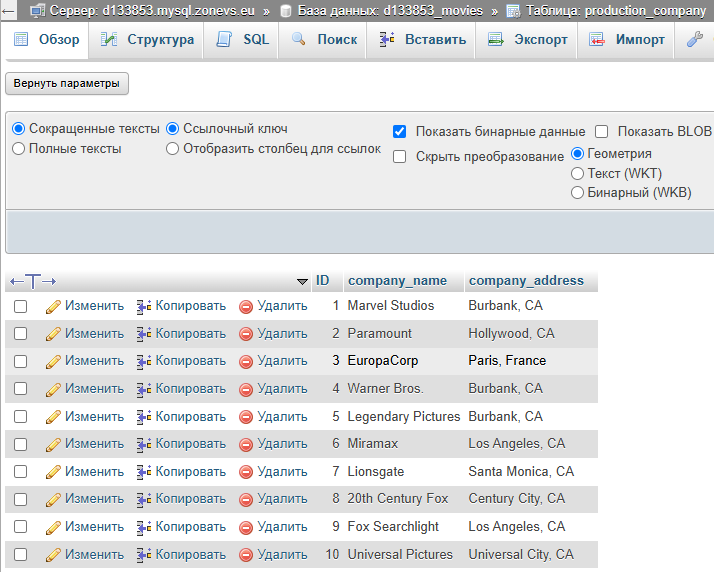
Task: Select the Ссылочный ключ radio option
Action: (172, 129)
